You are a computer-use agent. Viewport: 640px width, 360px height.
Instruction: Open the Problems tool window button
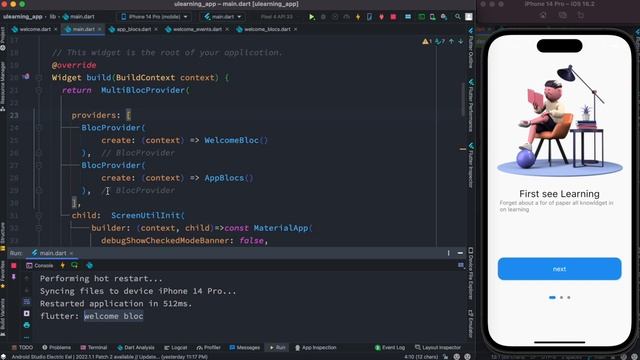(x=56, y=347)
